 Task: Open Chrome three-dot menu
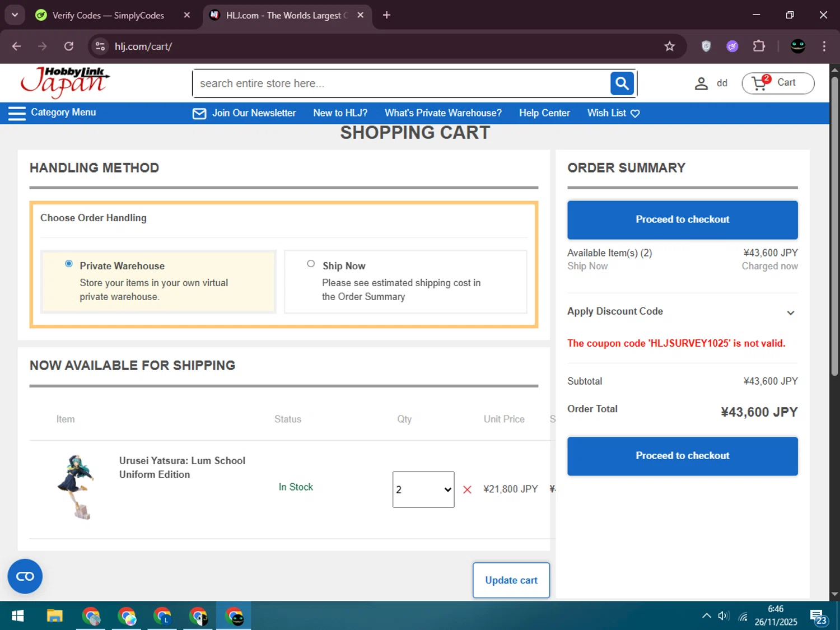tap(824, 46)
